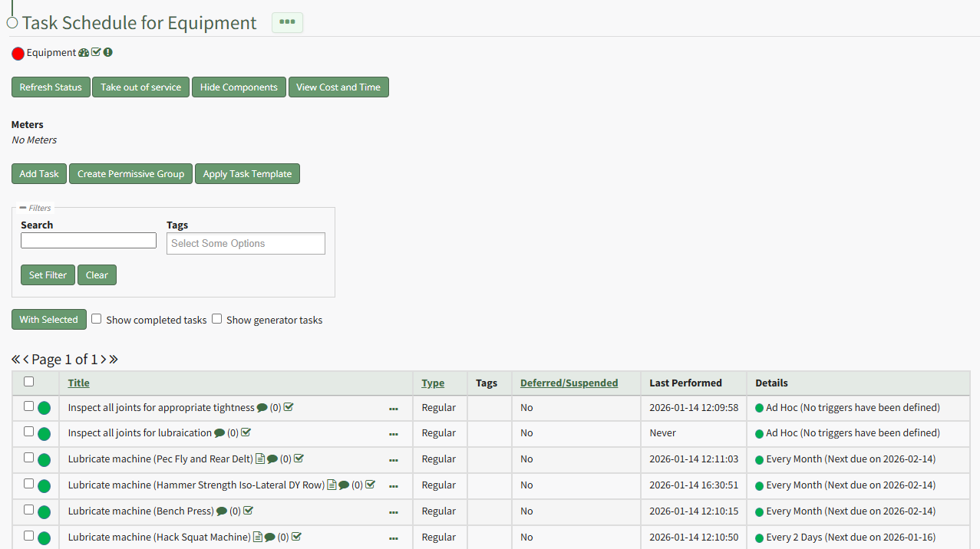Click the red Equipment status circle

coord(18,54)
